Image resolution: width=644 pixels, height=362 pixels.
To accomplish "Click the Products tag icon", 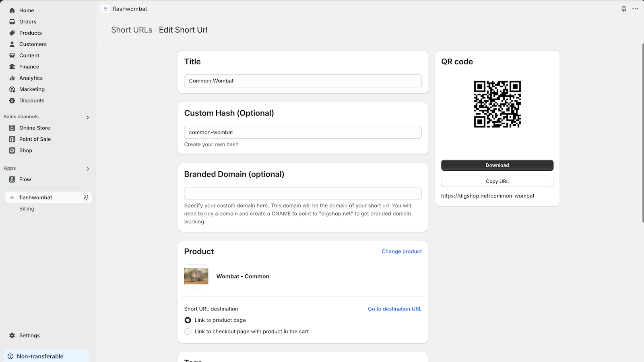I will click(12, 33).
